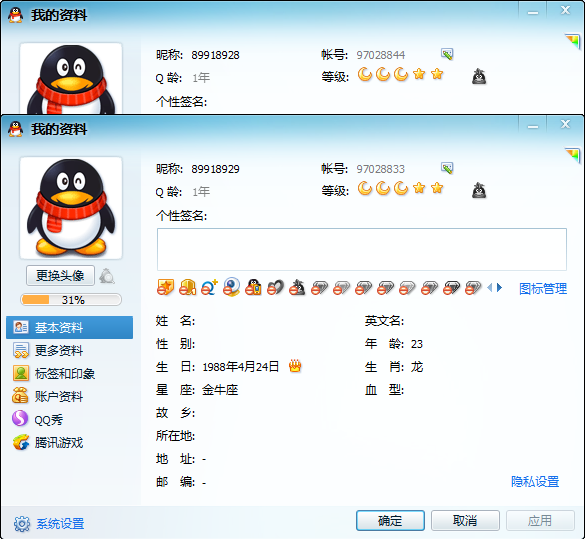The image size is (585, 539).
Task: Click the 更换头像 button
Action: point(60,276)
